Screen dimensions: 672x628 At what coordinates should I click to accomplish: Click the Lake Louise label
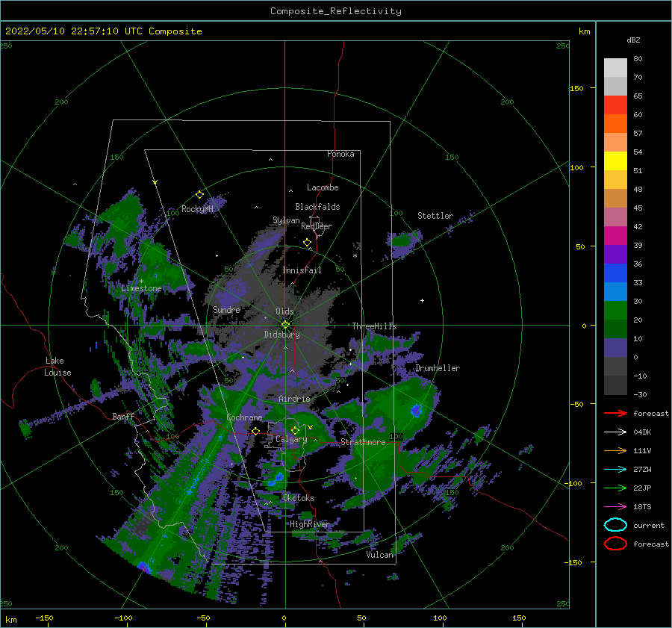[x=57, y=367]
